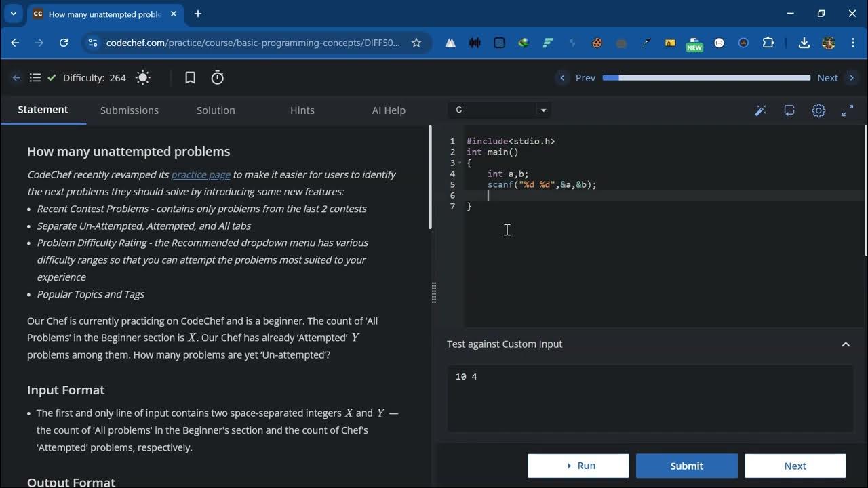Click the line "int a,b;" in the editor

(x=508, y=174)
